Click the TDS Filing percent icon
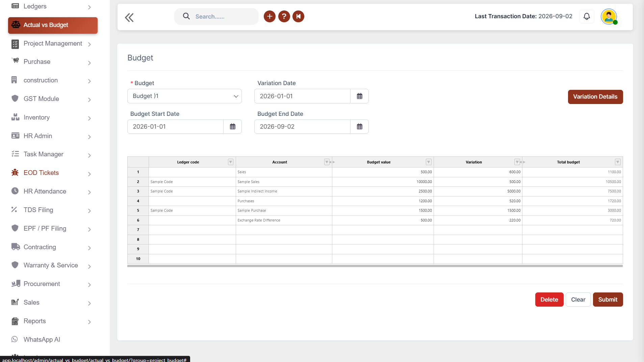This screenshot has width=644, height=362. pos(14,210)
